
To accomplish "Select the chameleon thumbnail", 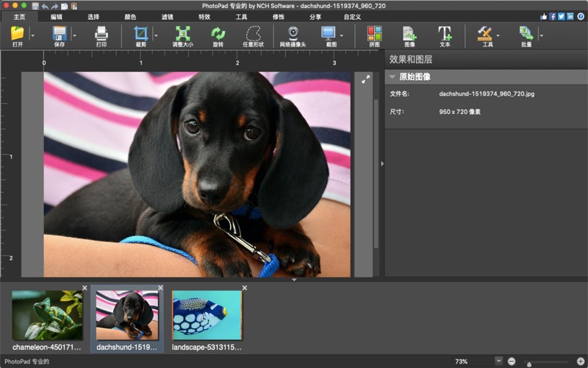I will (47, 315).
